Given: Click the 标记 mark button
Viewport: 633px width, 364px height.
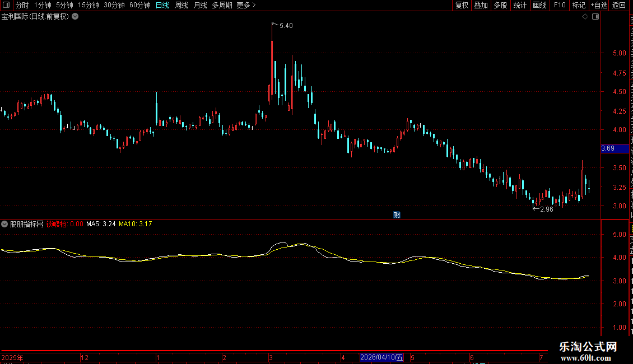Looking at the screenshot, I should [579, 5].
